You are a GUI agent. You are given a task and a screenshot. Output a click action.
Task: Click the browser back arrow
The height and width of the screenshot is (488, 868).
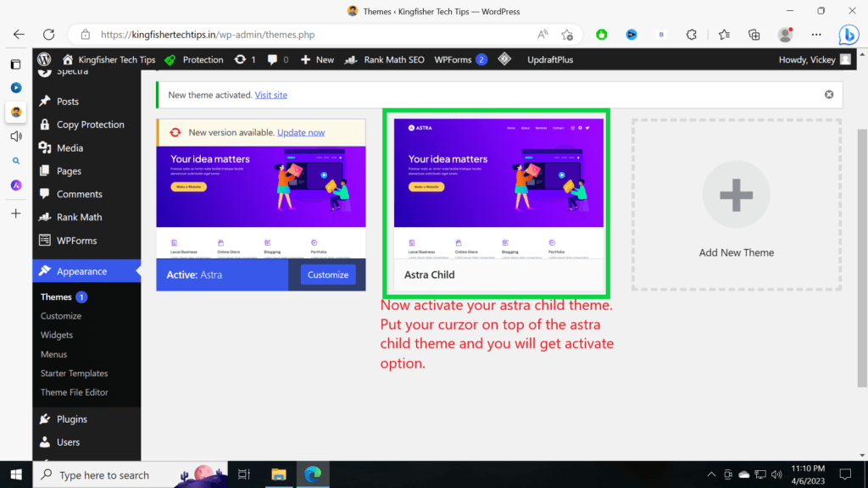[19, 34]
